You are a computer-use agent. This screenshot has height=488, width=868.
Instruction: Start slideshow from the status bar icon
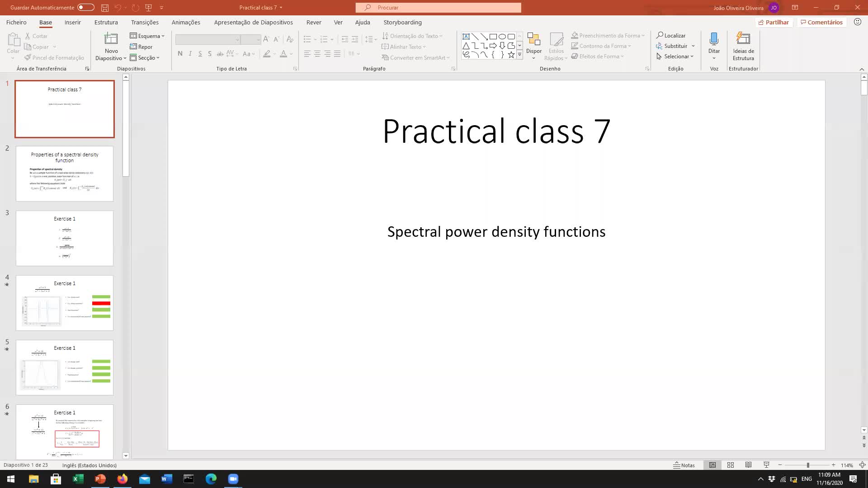coord(766,465)
